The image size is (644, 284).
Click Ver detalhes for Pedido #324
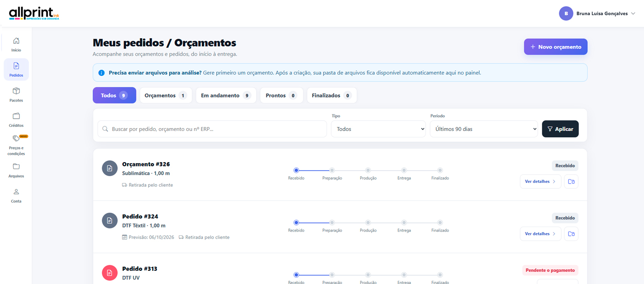(x=540, y=234)
